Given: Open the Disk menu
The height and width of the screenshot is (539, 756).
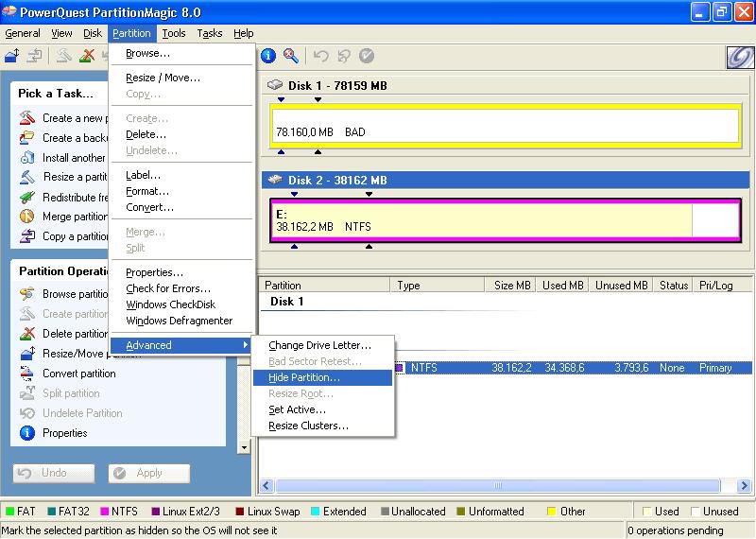Looking at the screenshot, I should (x=93, y=33).
